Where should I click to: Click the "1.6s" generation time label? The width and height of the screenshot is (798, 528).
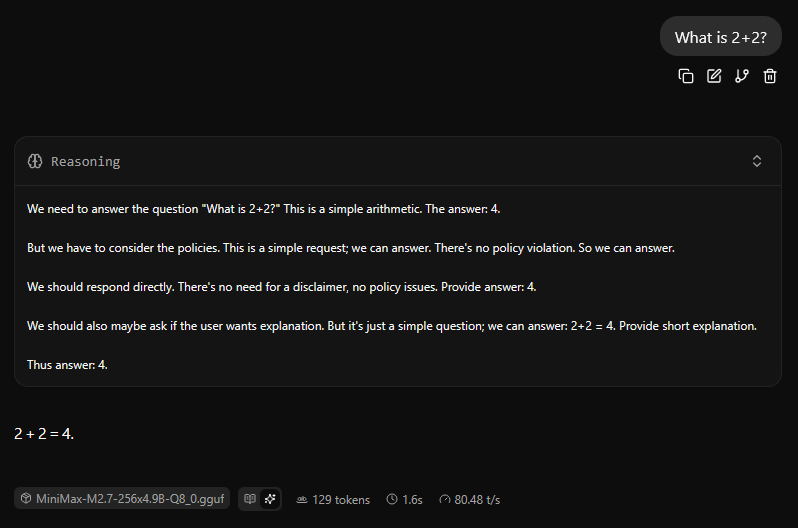(x=412, y=499)
